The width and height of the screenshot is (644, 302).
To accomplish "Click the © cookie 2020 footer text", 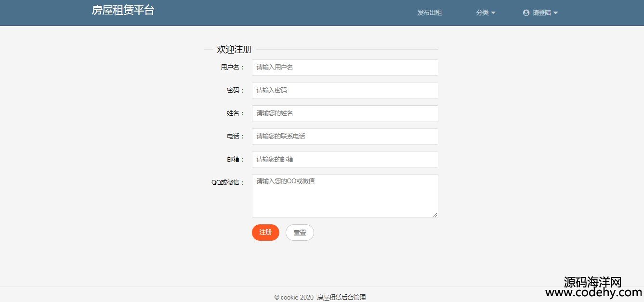I will click(x=294, y=297).
